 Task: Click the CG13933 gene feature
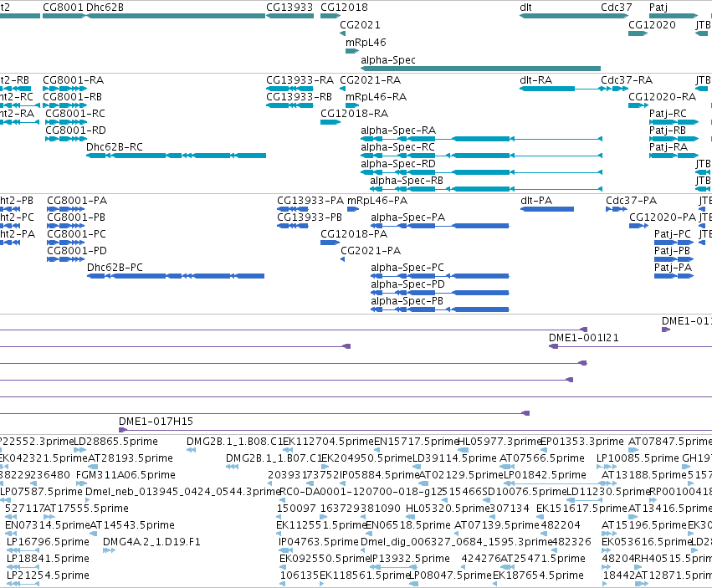(289, 16)
